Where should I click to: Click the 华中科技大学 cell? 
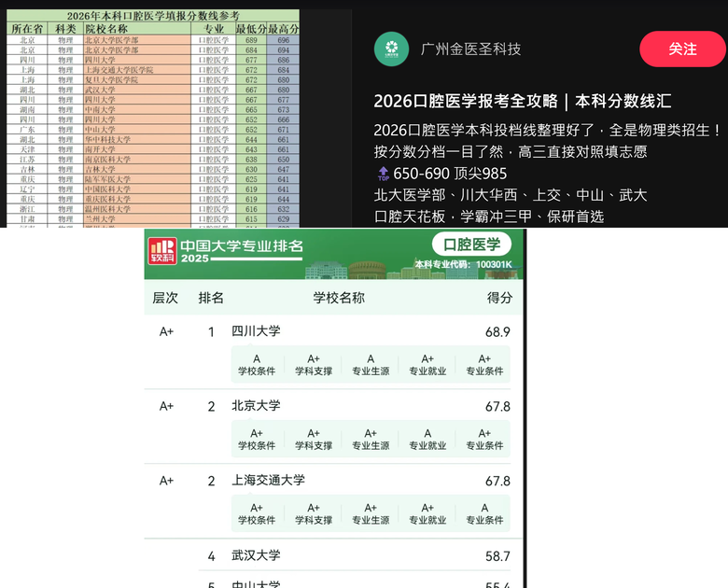137,139
